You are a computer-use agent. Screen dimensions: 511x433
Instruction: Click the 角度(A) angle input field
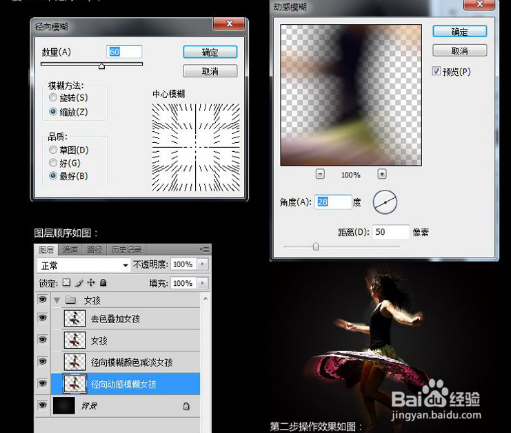333,202
